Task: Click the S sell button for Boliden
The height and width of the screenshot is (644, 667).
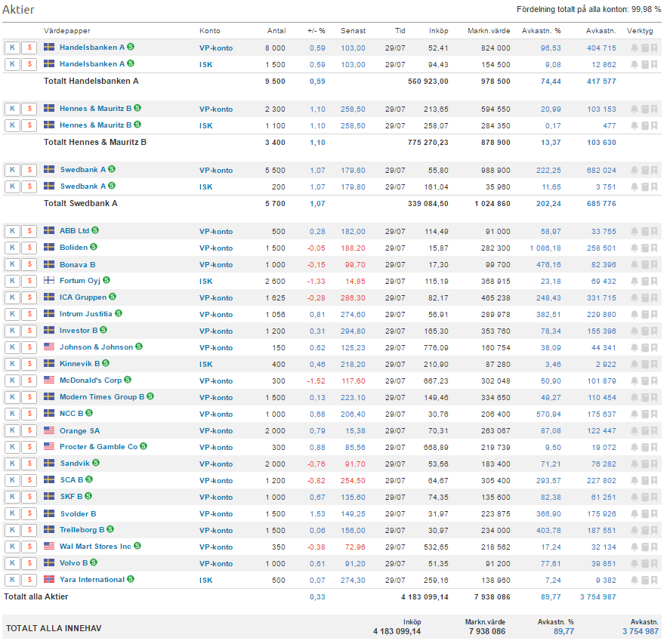Action: pyautogui.click(x=29, y=248)
